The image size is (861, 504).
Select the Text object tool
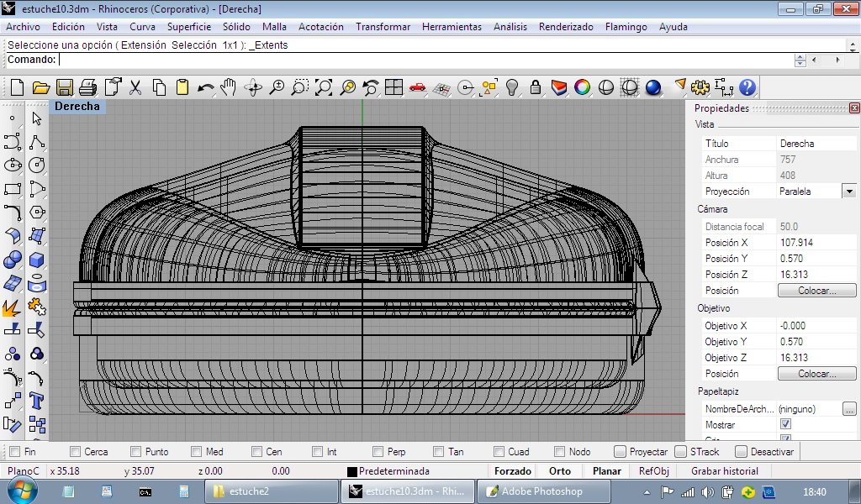tap(36, 400)
